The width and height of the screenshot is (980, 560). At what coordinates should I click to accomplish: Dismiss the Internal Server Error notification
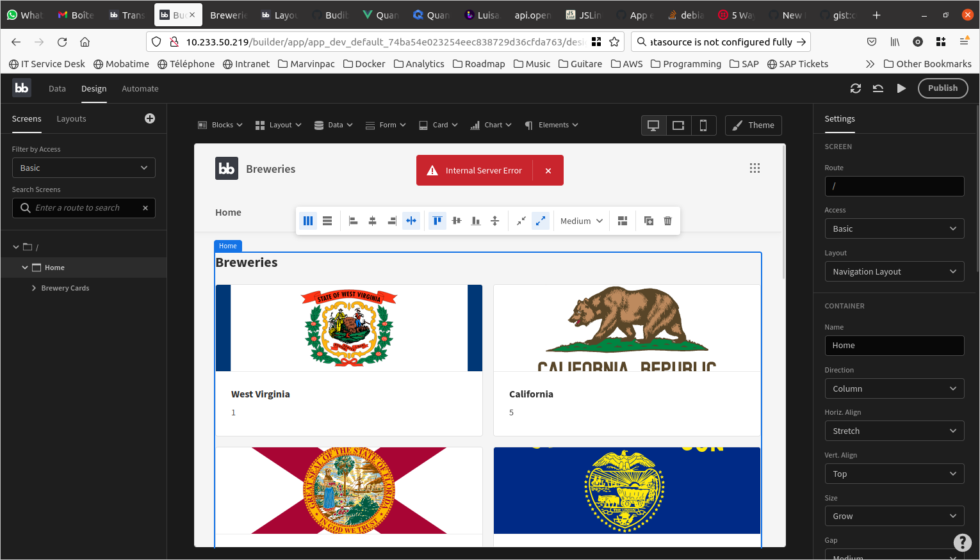click(x=548, y=171)
